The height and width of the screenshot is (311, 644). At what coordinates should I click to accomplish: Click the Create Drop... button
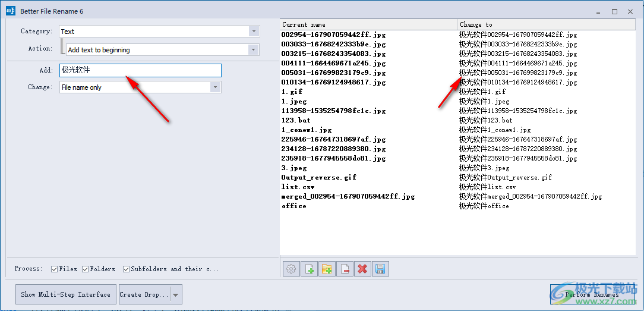[x=144, y=294]
